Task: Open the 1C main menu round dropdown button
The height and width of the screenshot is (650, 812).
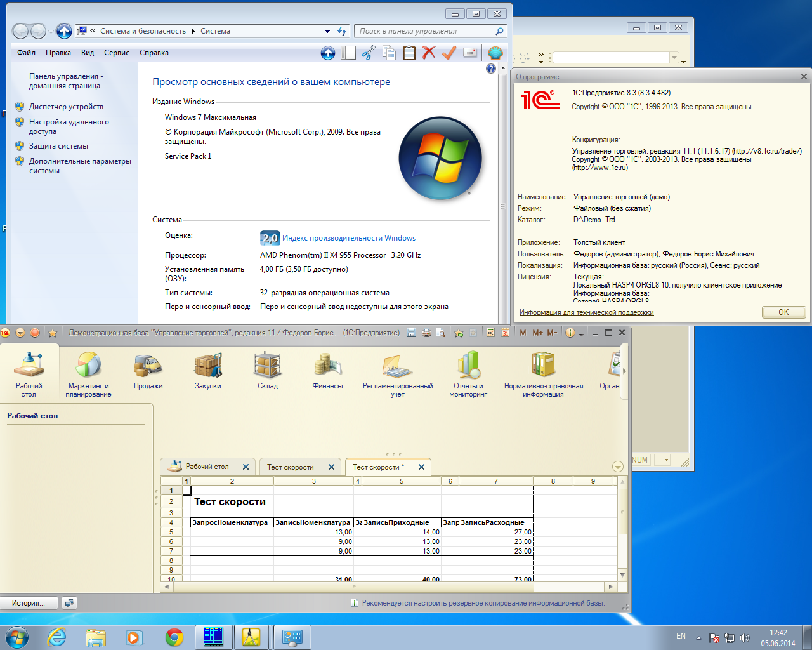Action: [20, 333]
